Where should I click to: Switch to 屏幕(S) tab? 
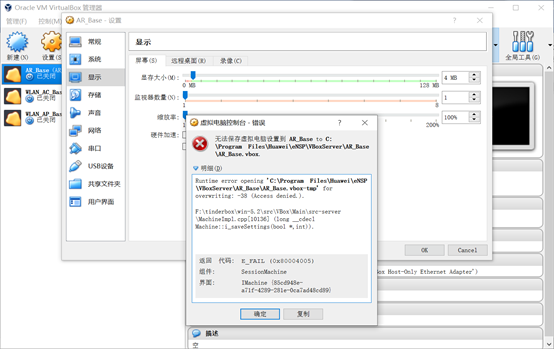[147, 60]
